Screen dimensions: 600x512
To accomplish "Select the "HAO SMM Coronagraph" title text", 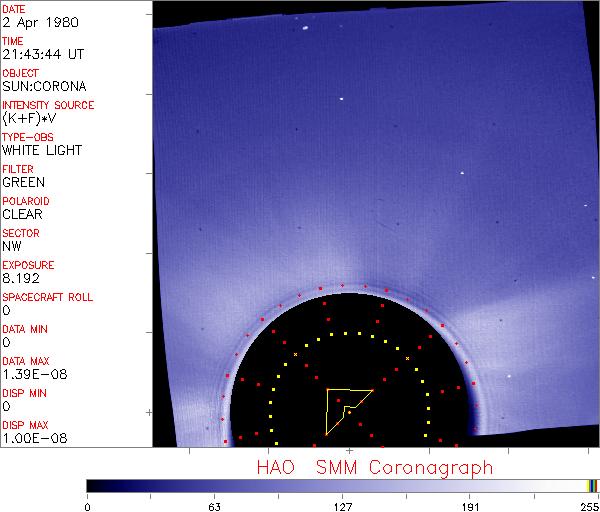I will click(x=375, y=467).
